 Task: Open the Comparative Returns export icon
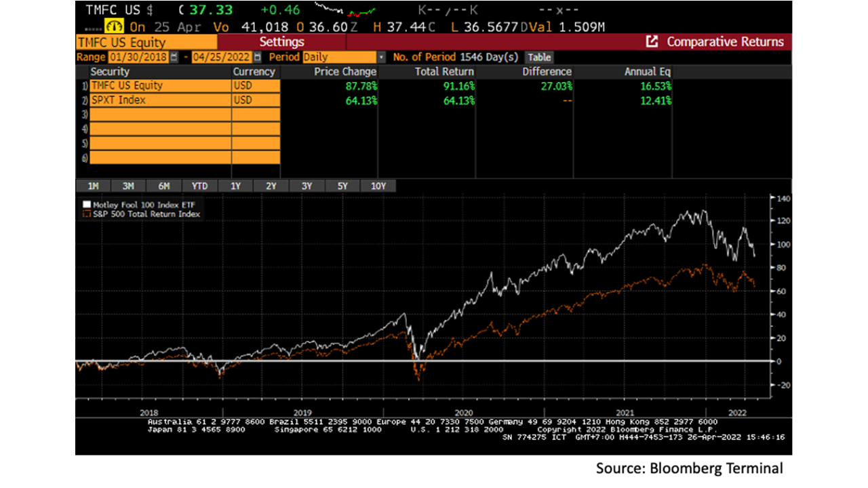[x=652, y=41]
